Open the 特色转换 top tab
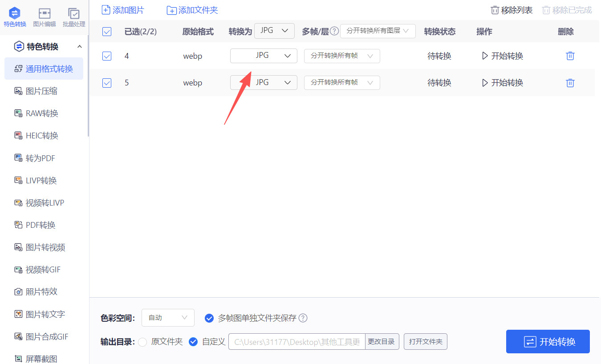Image resolution: width=601 pixels, height=364 pixels. [x=15, y=18]
